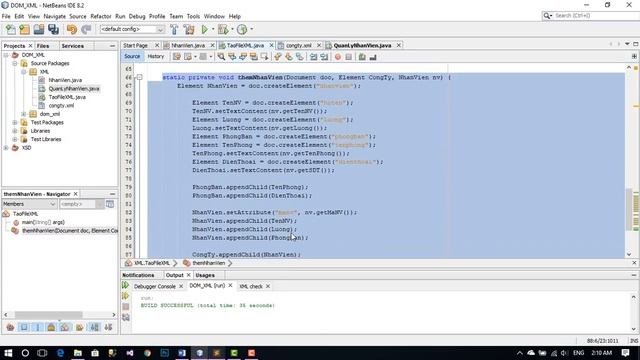Click the Comment code editor icon
640x360 pixels.
(x=362, y=57)
